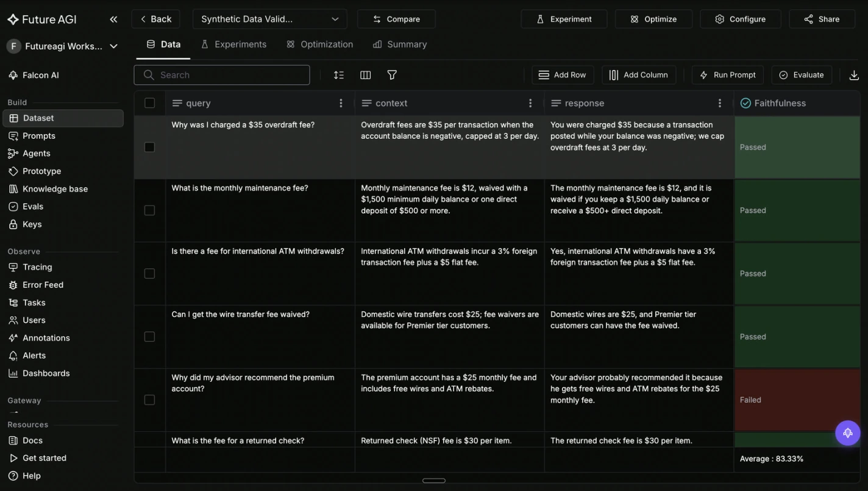Click Run Prompt
This screenshot has height=491, width=868.
click(x=727, y=75)
